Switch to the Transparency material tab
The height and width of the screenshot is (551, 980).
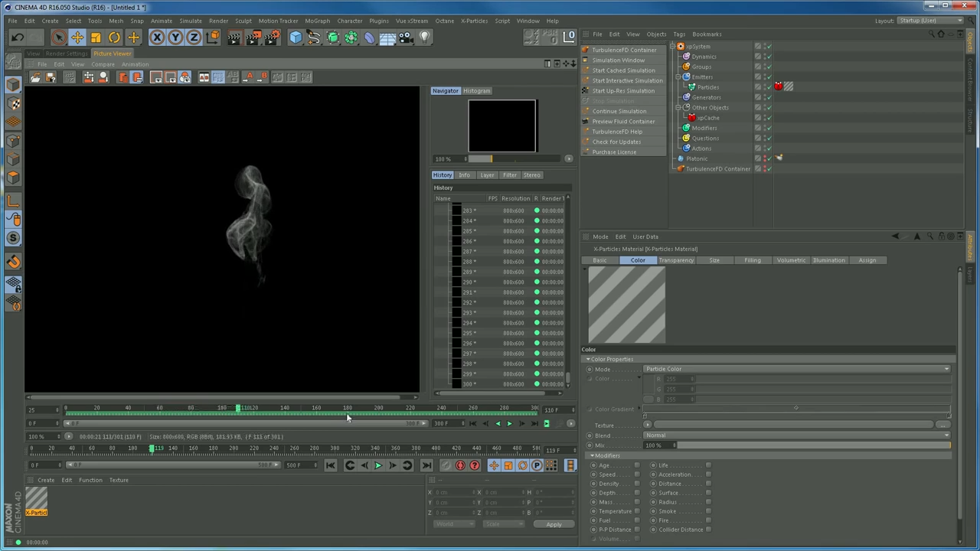pos(676,260)
